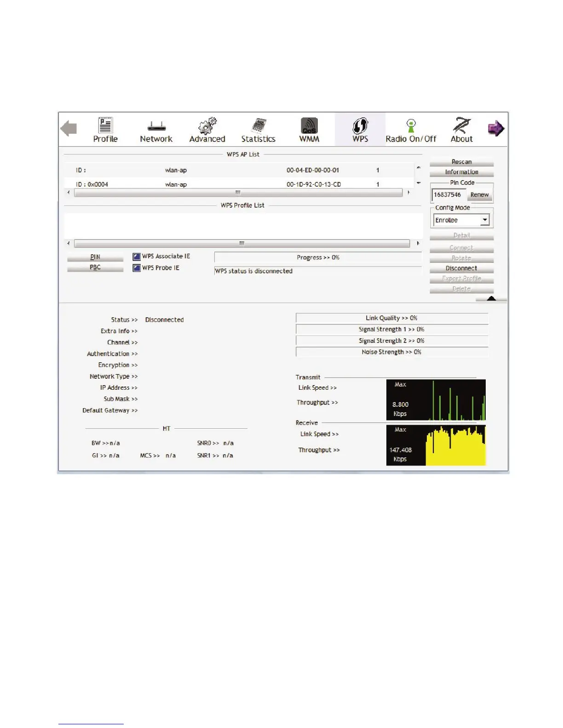563x728 pixels.
Task: Click the AP list scroll up arrow
Action: point(419,168)
